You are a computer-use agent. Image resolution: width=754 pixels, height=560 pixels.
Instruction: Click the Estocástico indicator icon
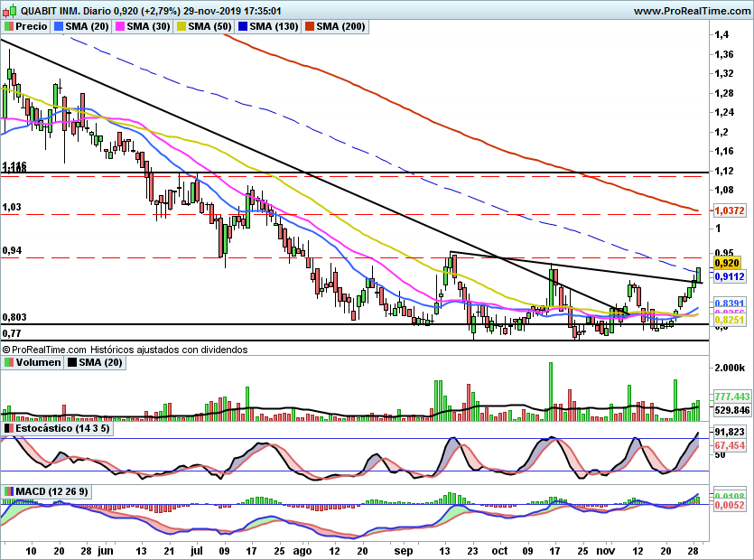(x=9, y=428)
